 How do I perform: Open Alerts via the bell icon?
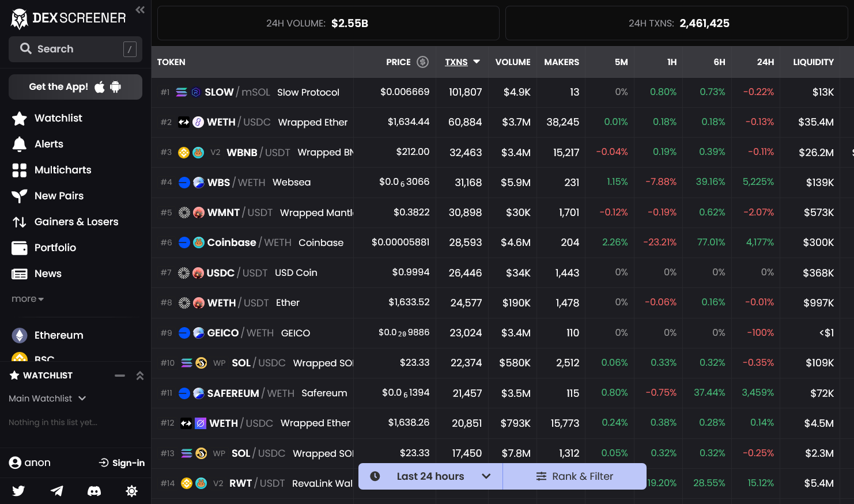(20, 144)
